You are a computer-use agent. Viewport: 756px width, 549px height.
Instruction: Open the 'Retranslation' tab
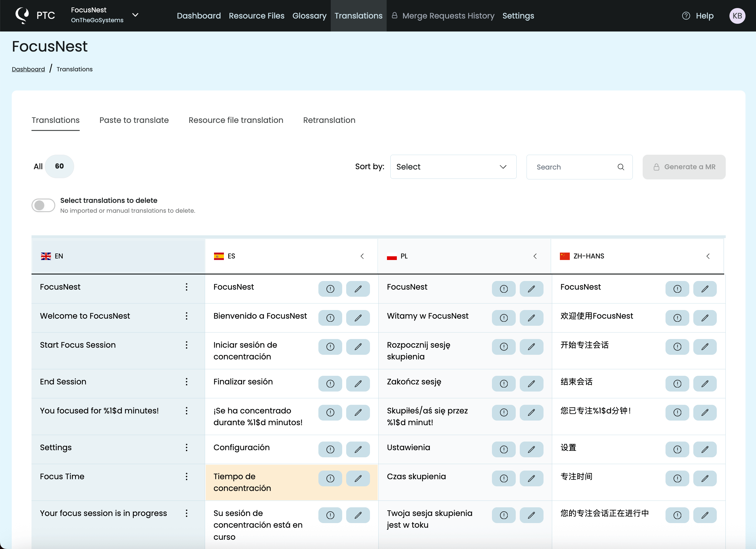[x=329, y=120]
